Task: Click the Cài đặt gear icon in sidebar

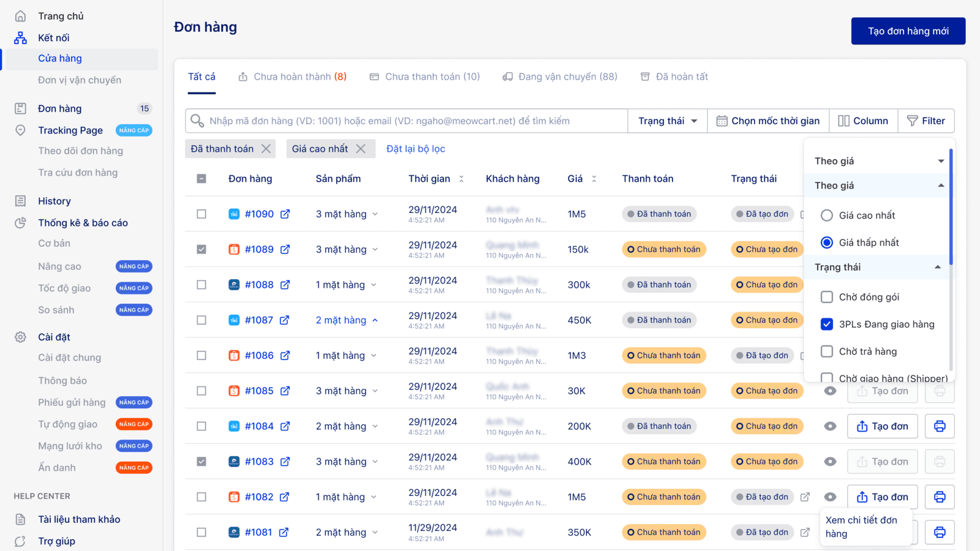Action: 20,337
